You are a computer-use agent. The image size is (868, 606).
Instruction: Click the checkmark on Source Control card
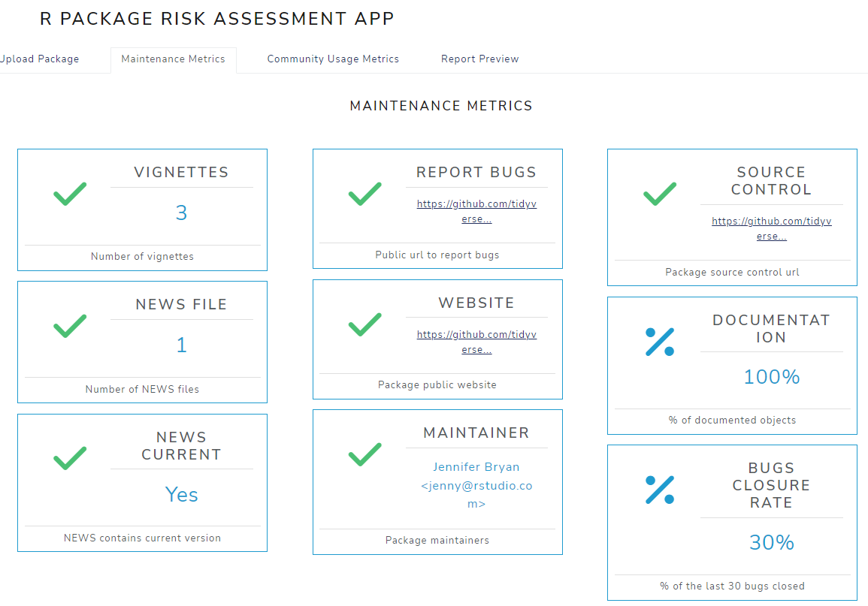(x=660, y=194)
